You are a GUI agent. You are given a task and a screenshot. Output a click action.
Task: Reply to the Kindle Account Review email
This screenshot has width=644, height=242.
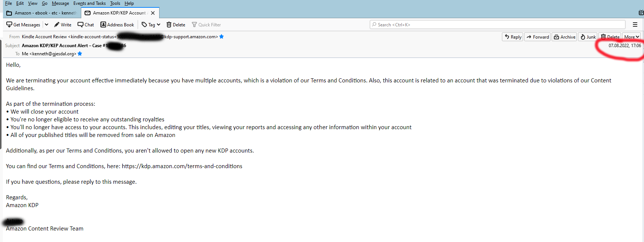pyautogui.click(x=513, y=37)
